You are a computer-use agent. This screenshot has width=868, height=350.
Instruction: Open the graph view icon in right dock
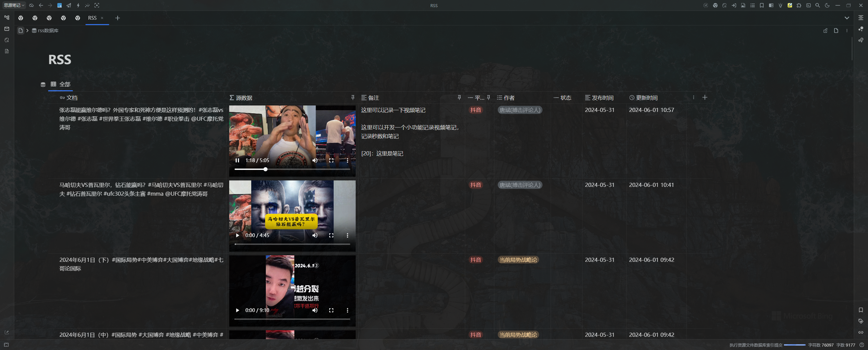861,29
